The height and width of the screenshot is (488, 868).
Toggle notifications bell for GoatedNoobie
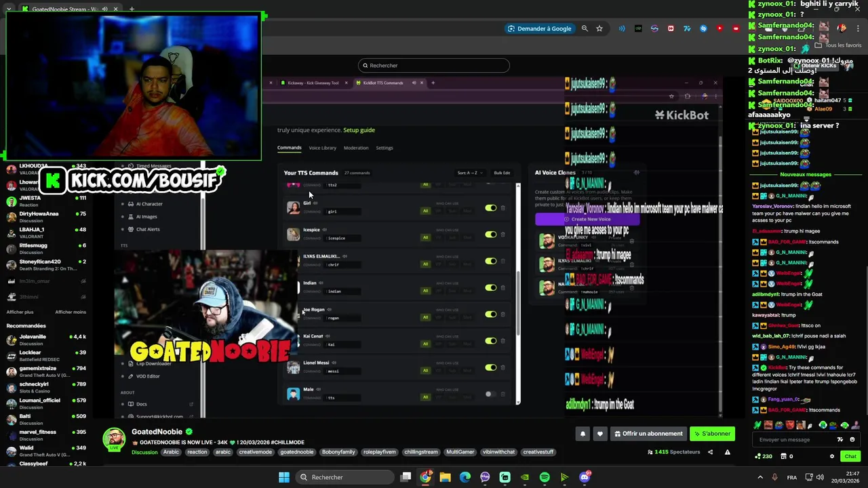[x=583, y=434]
